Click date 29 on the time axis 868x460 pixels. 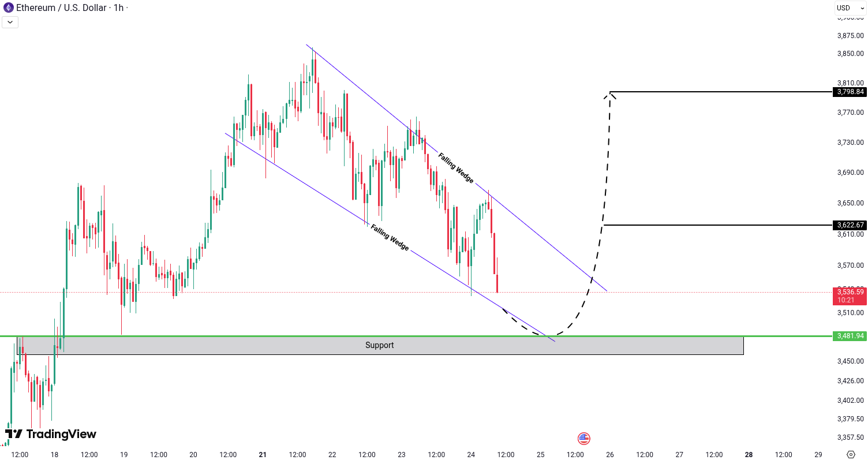coord(818,455)
